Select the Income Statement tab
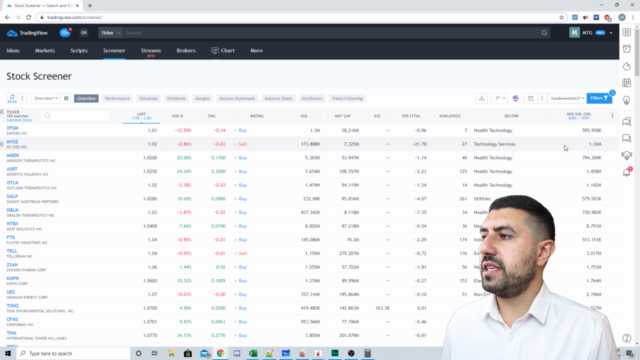640x360 pixels. coord(237,98)
